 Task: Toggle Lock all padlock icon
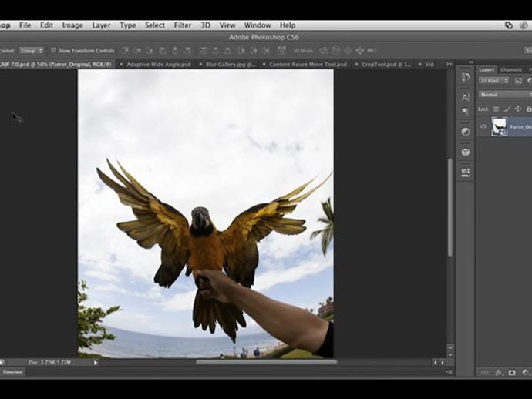pyautogui.click(x=529, y=109)
